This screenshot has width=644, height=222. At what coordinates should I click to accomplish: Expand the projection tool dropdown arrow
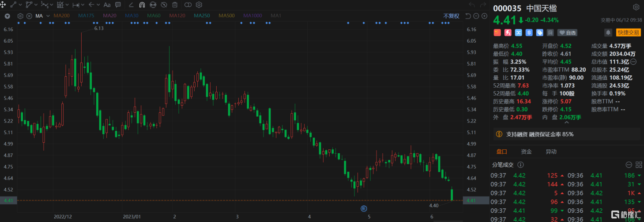(x=67, y=5)
